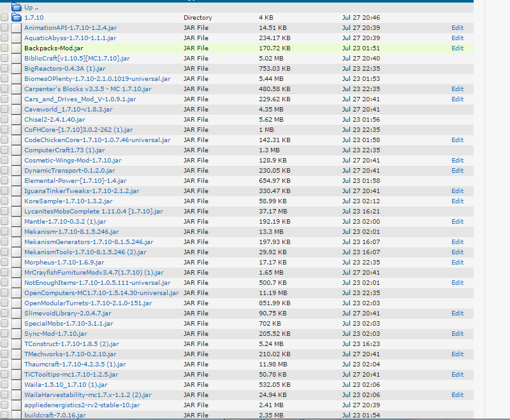
Task: Open buildcraft-7.0.16.jar link
Action: click(55, 415)
